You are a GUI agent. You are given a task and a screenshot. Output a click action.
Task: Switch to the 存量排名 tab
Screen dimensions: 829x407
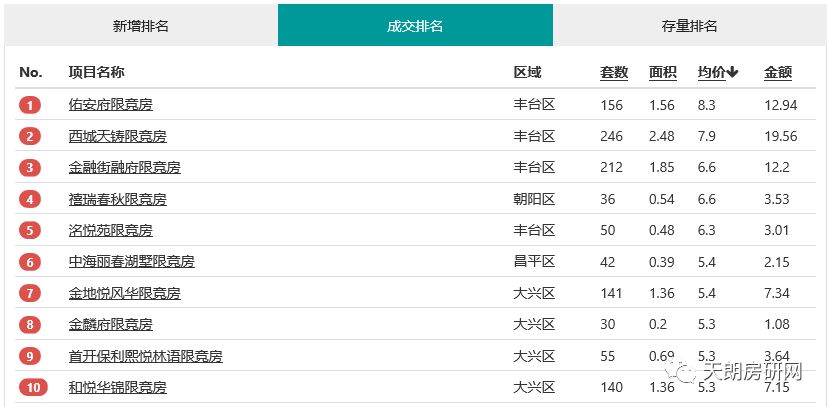[689, 25]
